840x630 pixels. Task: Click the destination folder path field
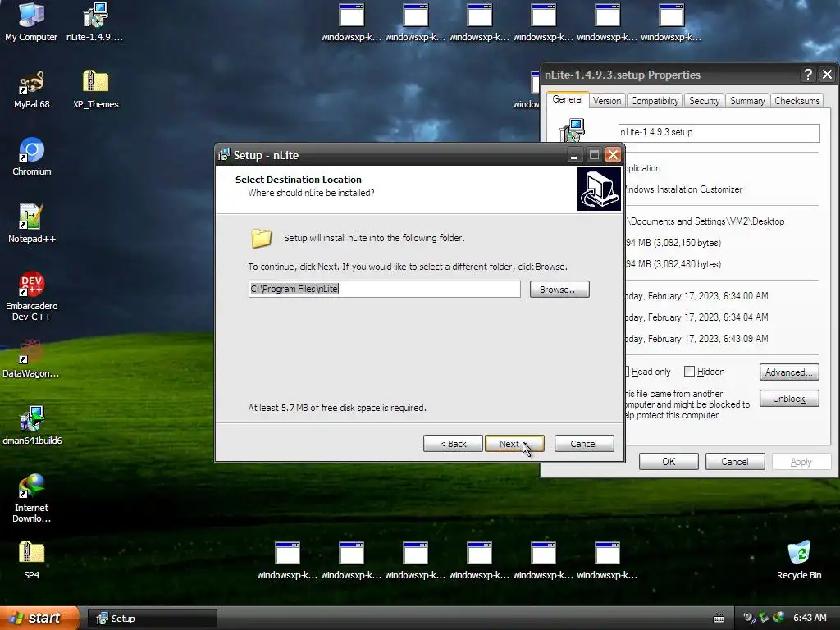point(384,289)
